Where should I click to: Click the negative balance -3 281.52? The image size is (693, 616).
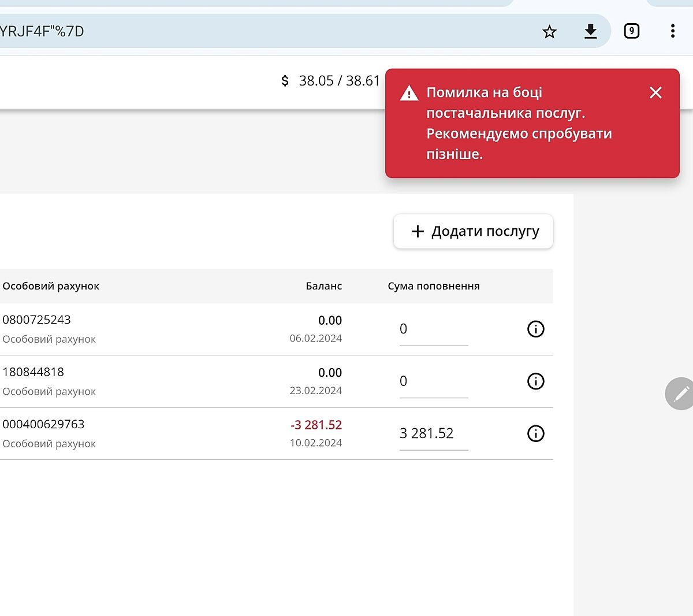point(316,425)
